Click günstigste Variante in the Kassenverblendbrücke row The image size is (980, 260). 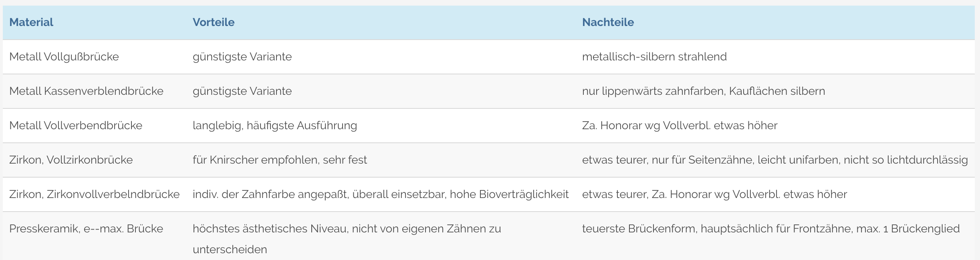(x=242, y=91)
